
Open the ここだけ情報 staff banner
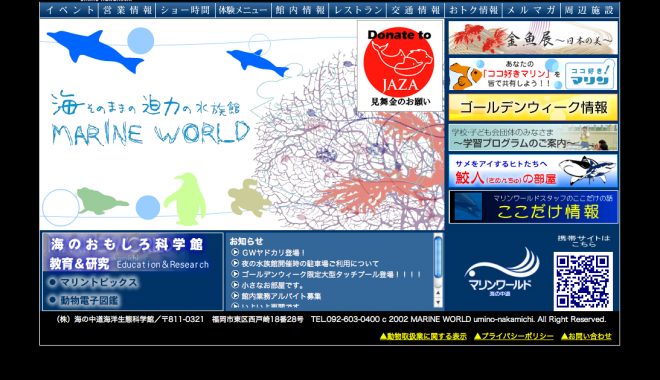tap(533, 207)
